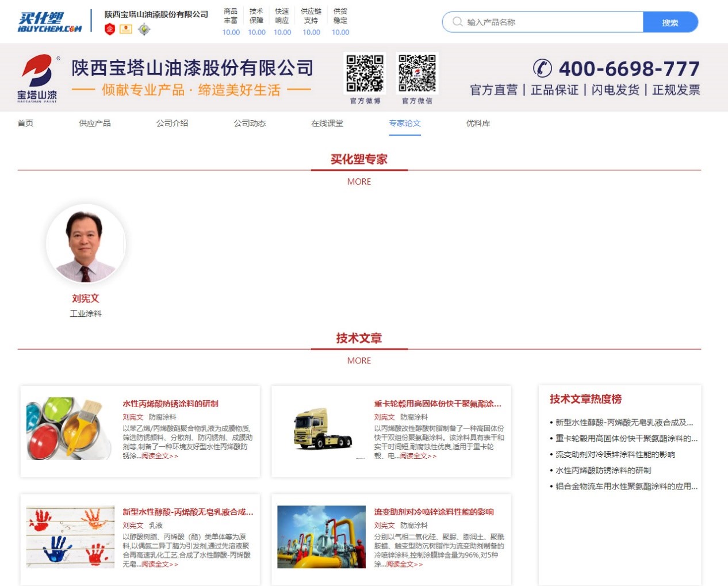Screen dimensions: 728x586
Task: Click 阅读全文 on the 重卡轮毂 article
Action: 418,456
